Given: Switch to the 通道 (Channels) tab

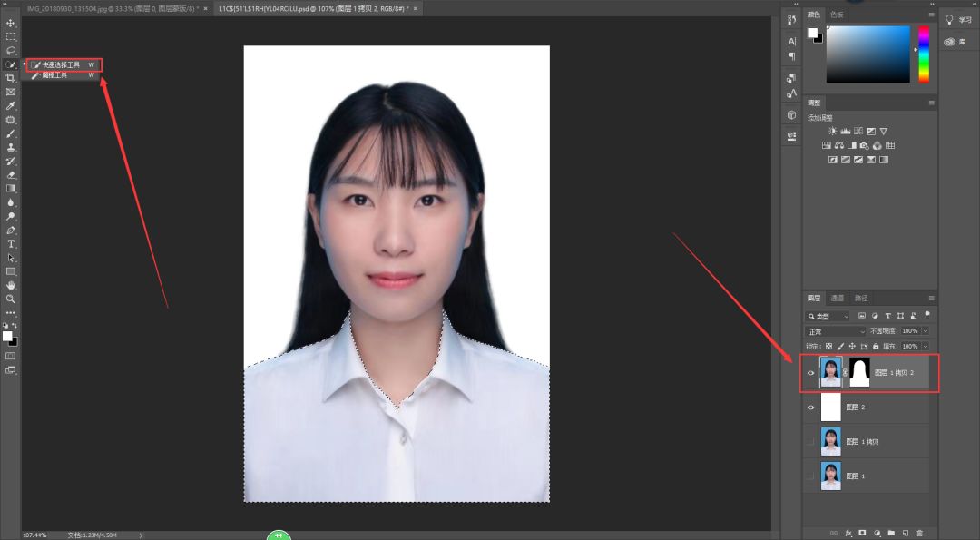Looking at the screenshot, I should (836, 298).
